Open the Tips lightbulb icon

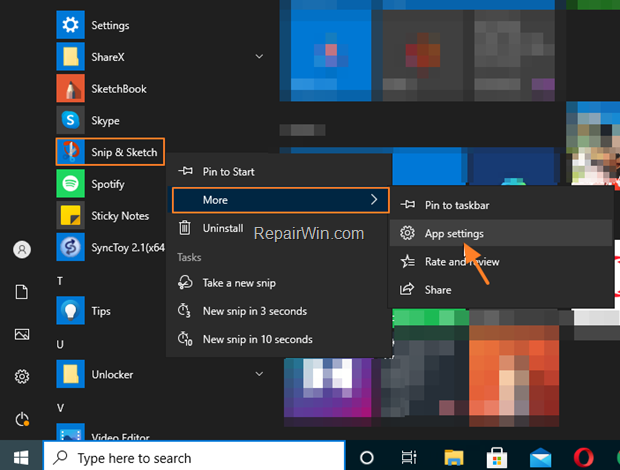[x=70, y=311]
